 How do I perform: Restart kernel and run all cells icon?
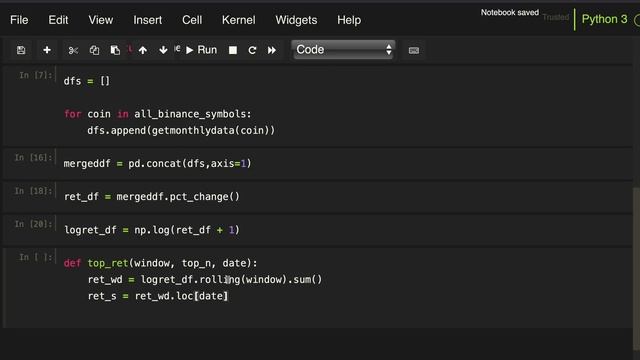point(272,50)
